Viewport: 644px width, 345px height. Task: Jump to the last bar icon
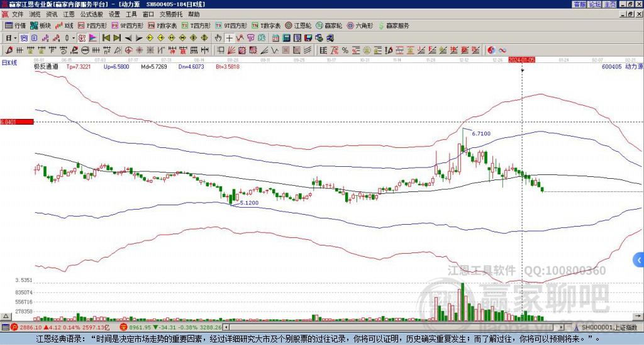pos(117,38)
